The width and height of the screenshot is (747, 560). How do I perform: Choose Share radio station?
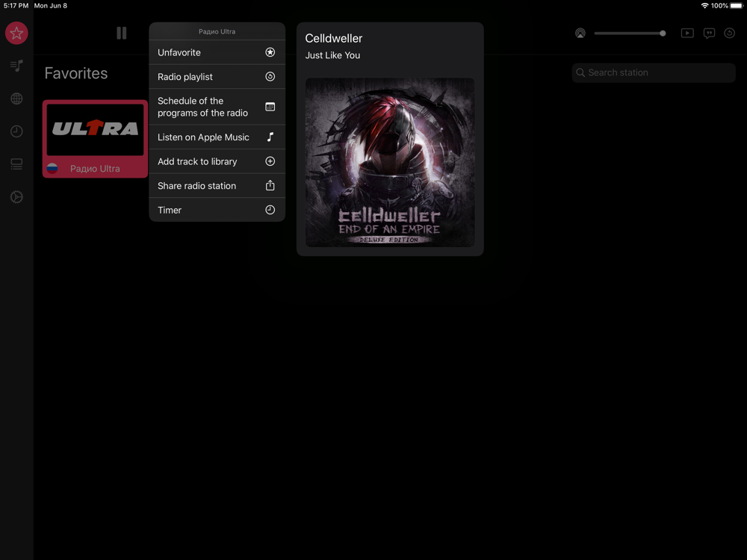tap(217, 186)
